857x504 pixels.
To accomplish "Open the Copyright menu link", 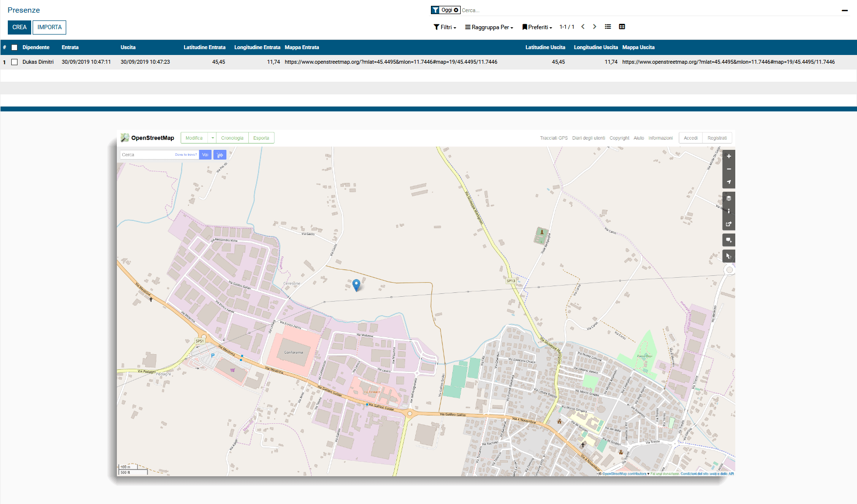I will (619, 138).
